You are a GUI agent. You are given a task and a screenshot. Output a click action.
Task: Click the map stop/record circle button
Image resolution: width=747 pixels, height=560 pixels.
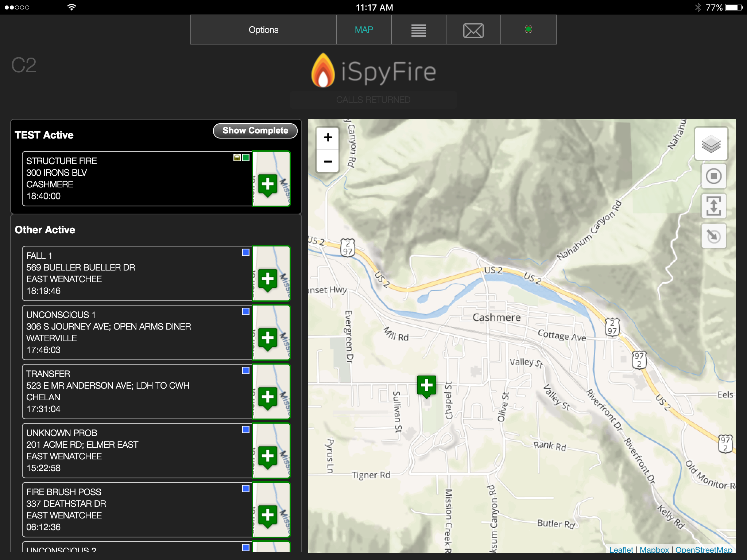[713, 176]
